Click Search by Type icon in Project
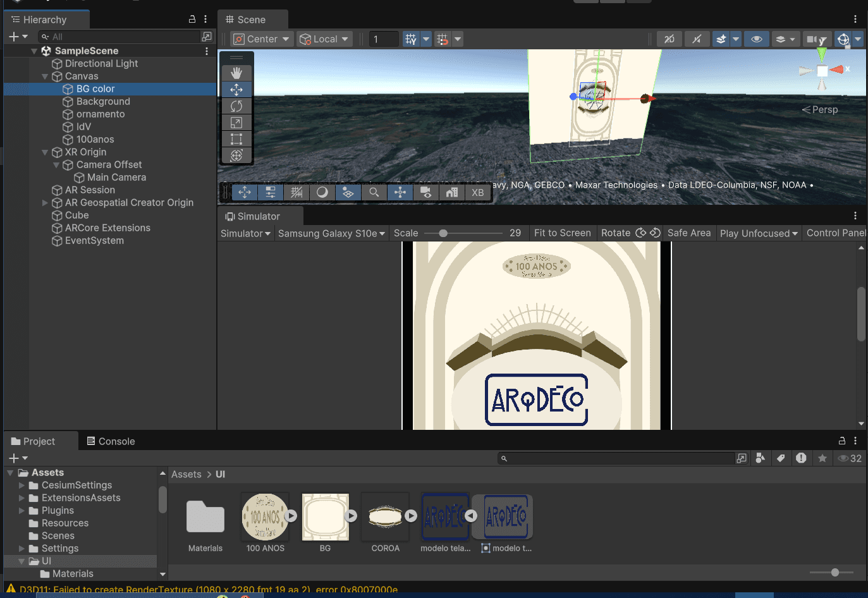This screenshot has height=598, width=868. pos(761,458)
